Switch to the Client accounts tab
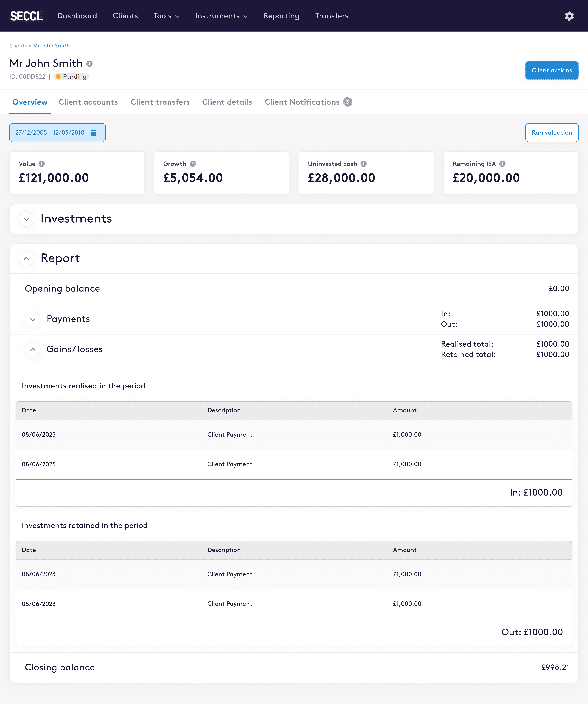This screenshot has height=704, width=588. [88, 102]
